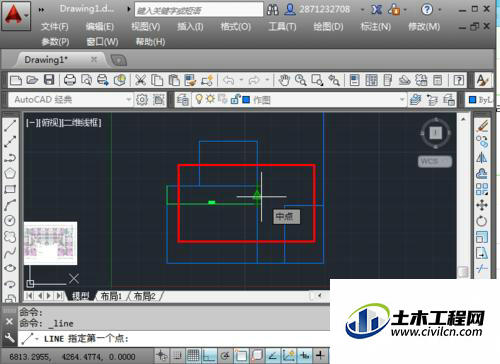This screenshot has width=500, height=364.
Task: Switch to the 布局2 layout tab
Action: pos(144,296)
